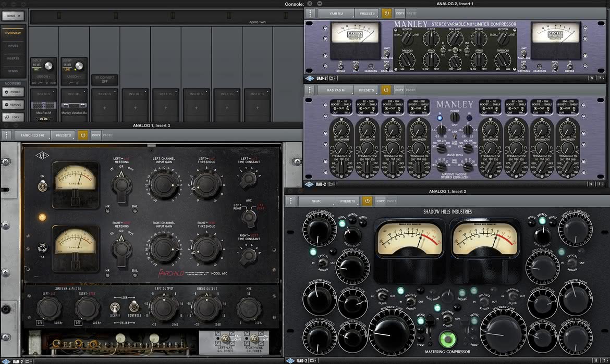Click the Fairchild Left Channel Input Gain knob
The image size is (610, 364).
[x=165, y=184]
